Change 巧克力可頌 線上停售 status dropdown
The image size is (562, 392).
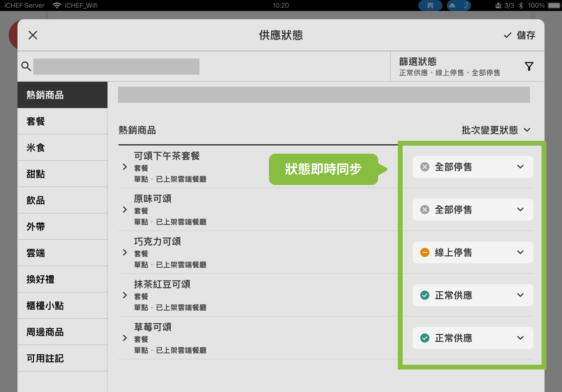click(x=473, y=252)
